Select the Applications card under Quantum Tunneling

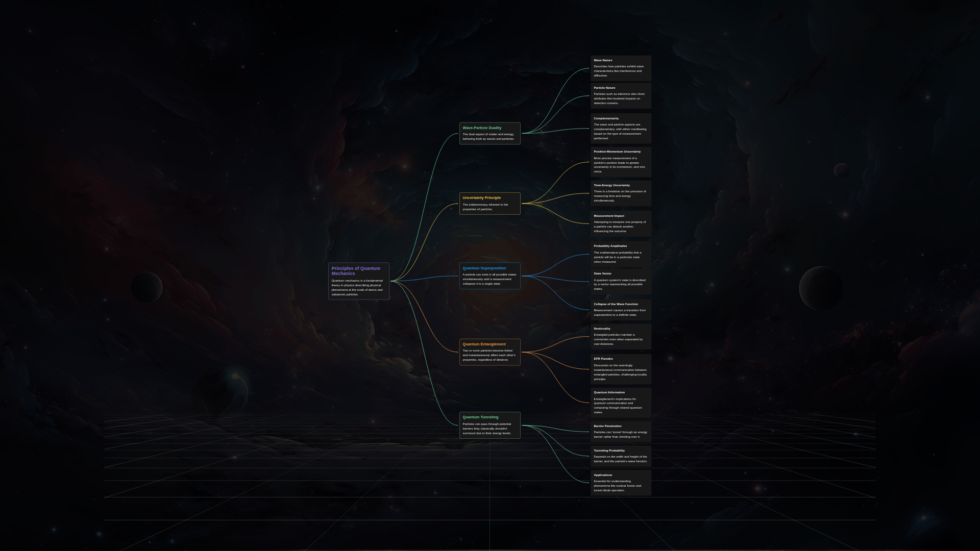point(621,483)
